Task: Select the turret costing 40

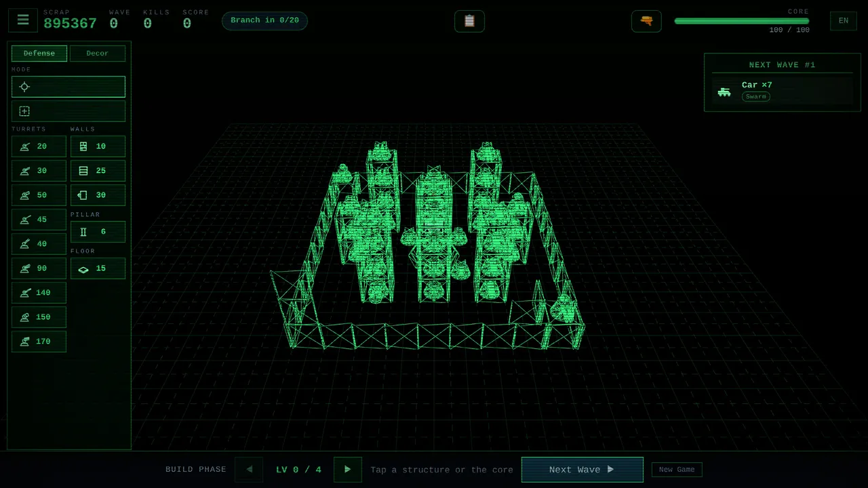Action: click(39, 244)
